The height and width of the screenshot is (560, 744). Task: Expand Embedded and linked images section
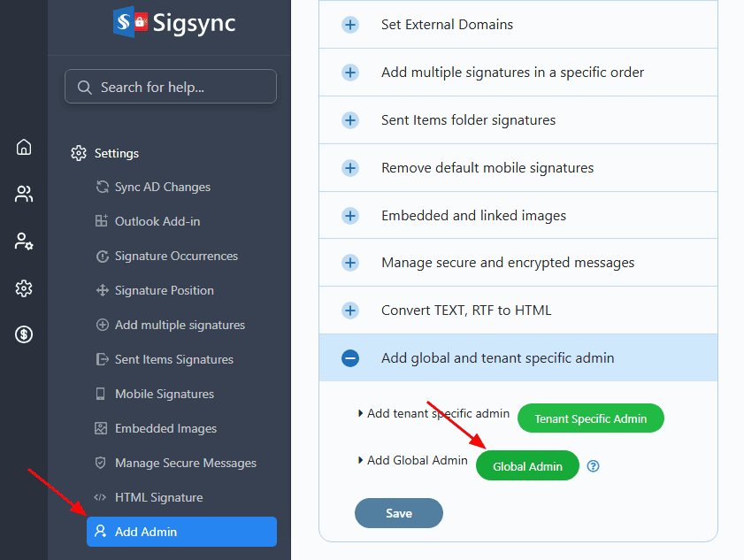pos(350,216)
